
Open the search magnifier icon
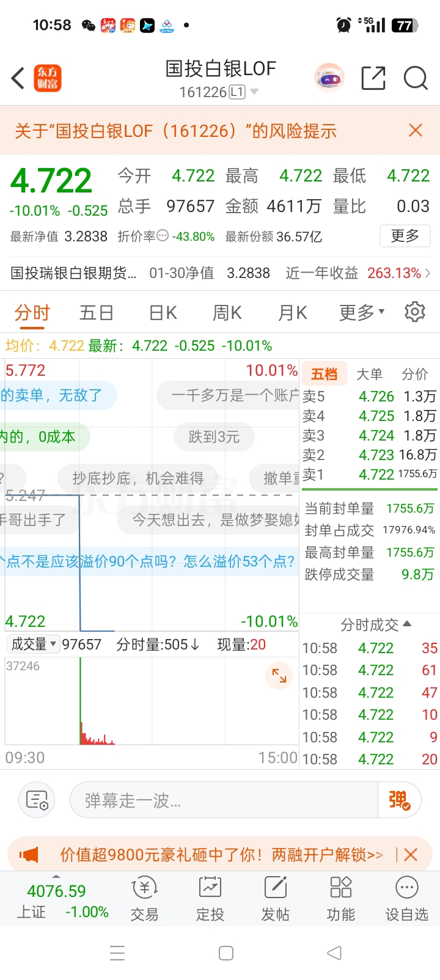point(416,78)
